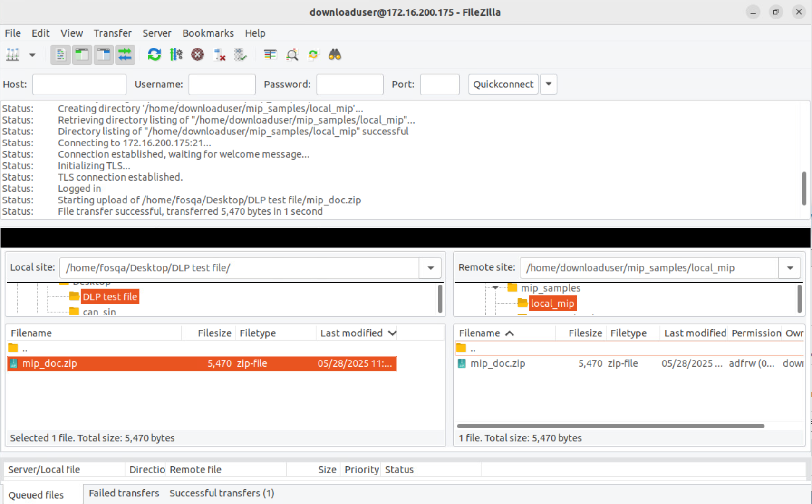Open the Server menu

point(157,33)
